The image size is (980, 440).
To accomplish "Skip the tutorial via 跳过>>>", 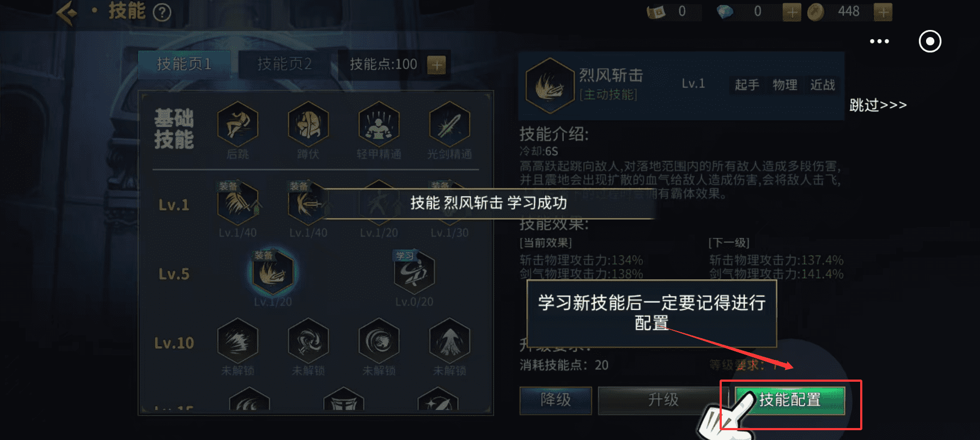I will [878, 105].
